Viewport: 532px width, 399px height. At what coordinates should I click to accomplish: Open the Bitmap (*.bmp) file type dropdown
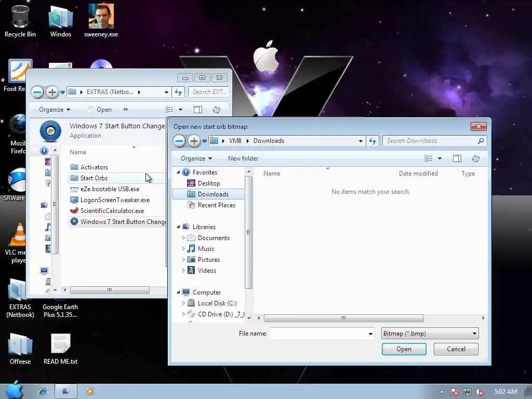tap(430, 334)
